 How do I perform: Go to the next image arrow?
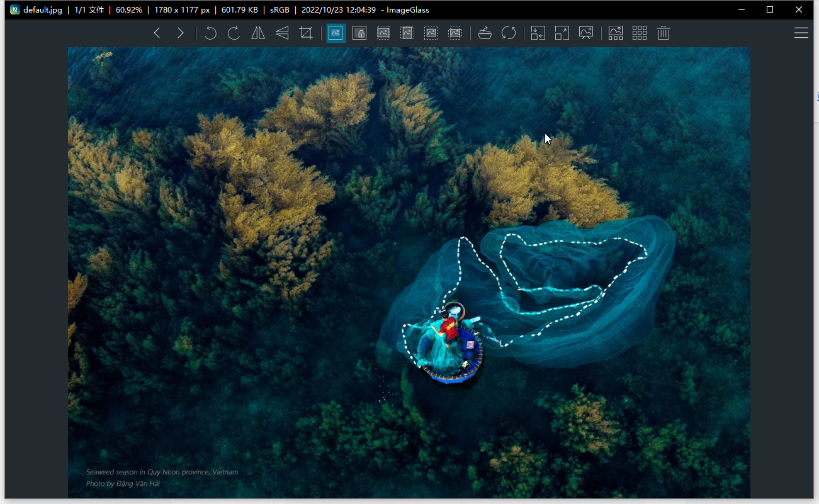[181, 33]
